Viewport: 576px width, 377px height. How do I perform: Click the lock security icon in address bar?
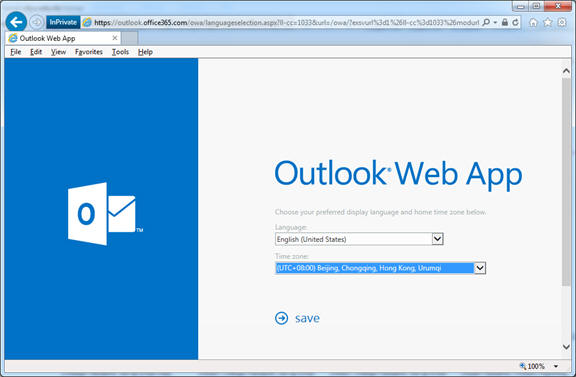pyautogui.click(x=505, y=22)
